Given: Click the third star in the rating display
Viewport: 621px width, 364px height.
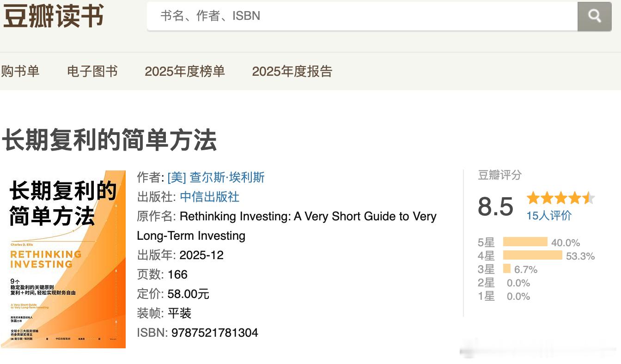Looking at the screenshot, I should [560, 198].
